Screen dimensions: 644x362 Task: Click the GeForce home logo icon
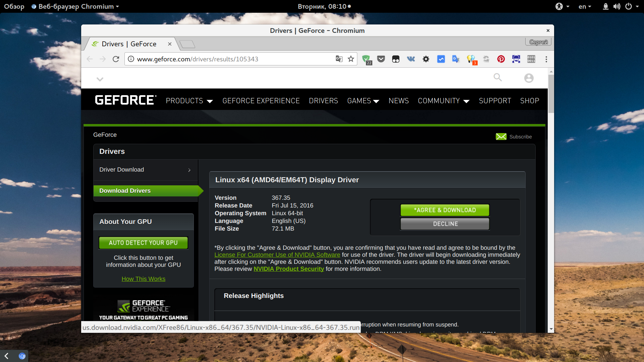tap(125, 100)
